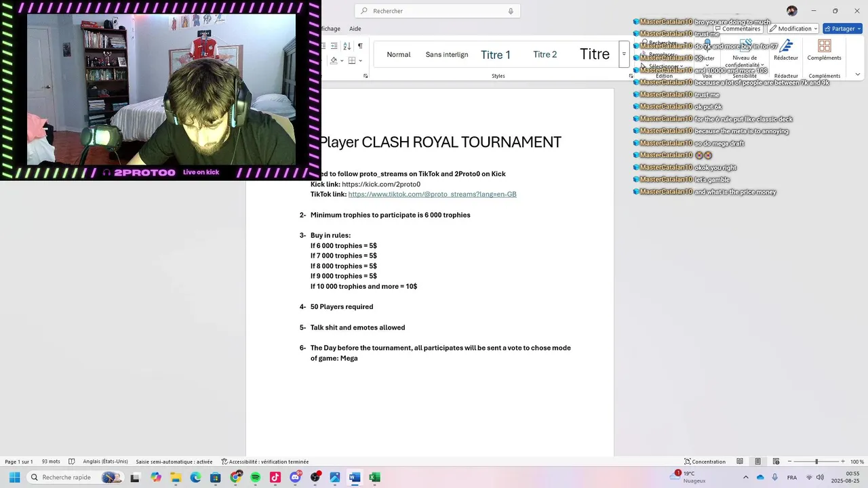Open TikTok from the taskbar

275,477
